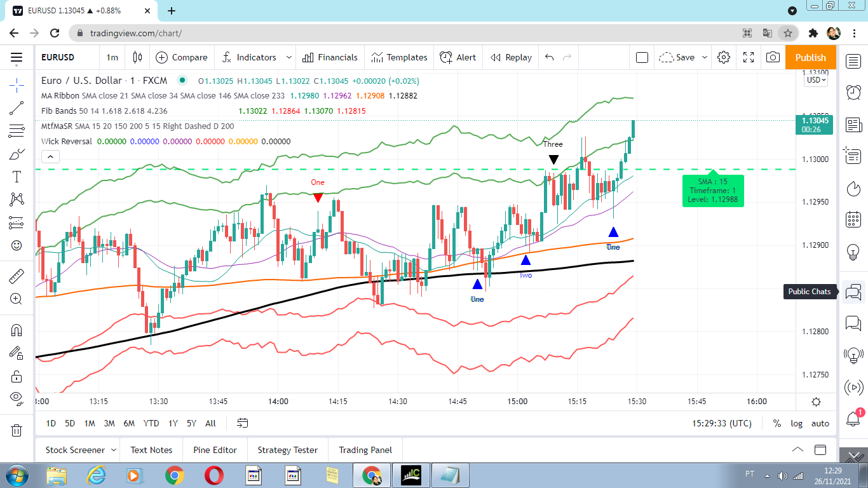Toggle stay in drawing mode
The height and width of the screenshot is (488, 868).
17,353
